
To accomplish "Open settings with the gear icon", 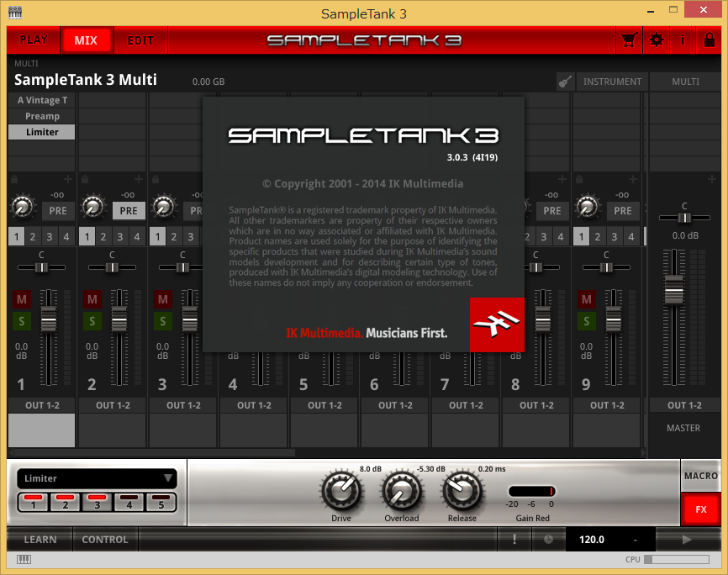I will [x=656, y=40].
